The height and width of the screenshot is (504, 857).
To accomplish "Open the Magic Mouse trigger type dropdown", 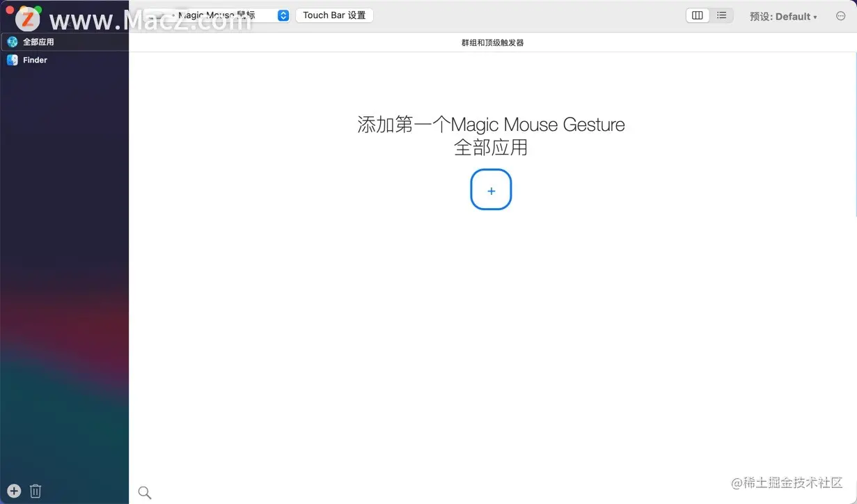I will tap(217, 15).
